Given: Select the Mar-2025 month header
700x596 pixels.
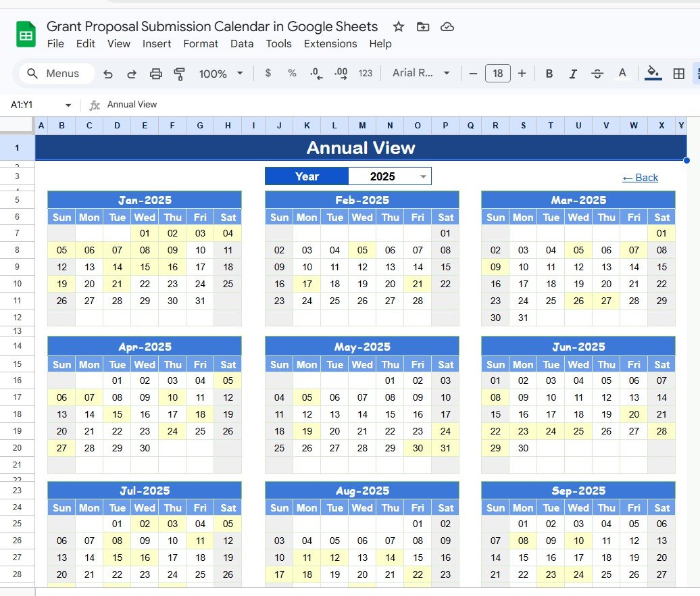Looking at the screenshot, I should point(578,200).
